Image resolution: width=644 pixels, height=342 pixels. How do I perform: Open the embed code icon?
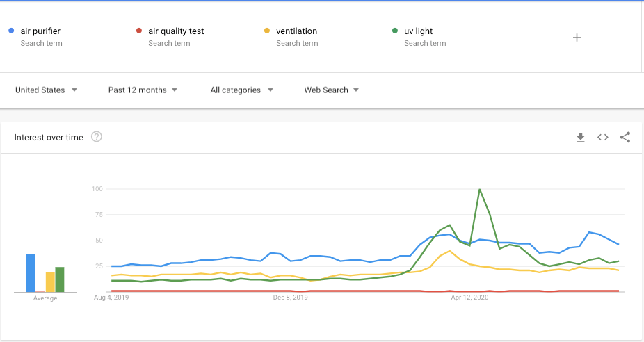[603, 138]
